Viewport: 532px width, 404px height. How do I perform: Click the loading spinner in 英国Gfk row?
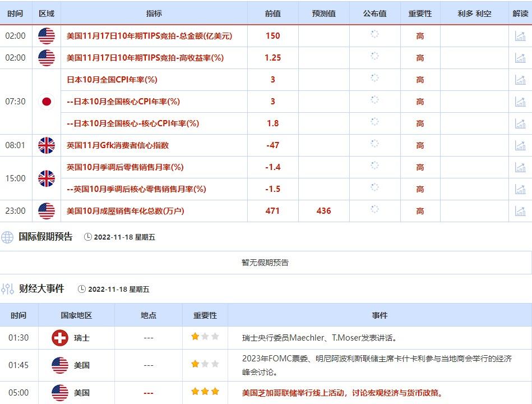(374, 145)
